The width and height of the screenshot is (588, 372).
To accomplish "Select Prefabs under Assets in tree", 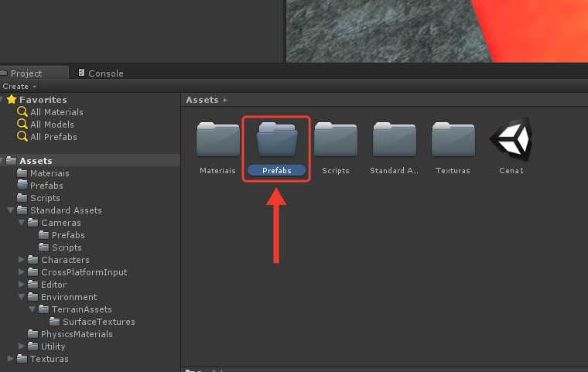I will 46,186.
